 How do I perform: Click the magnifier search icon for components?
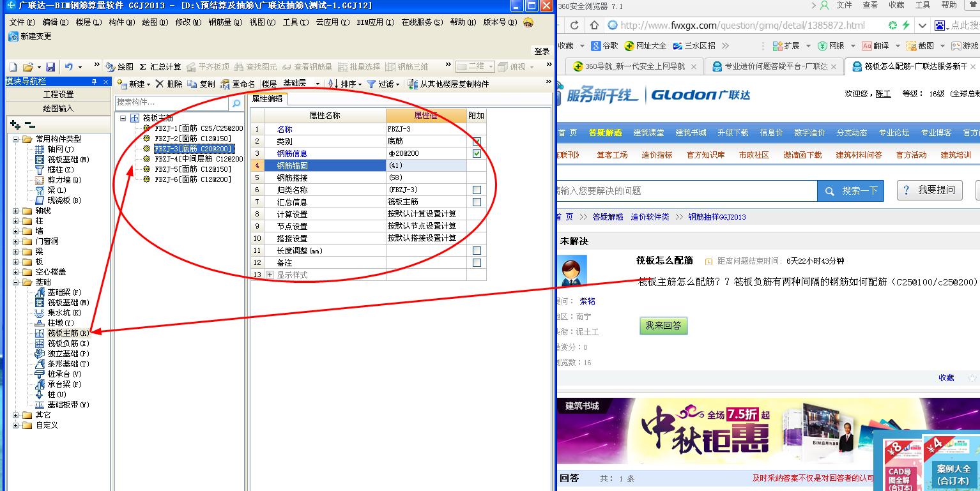pyautogui.click(x=236, y=103)
